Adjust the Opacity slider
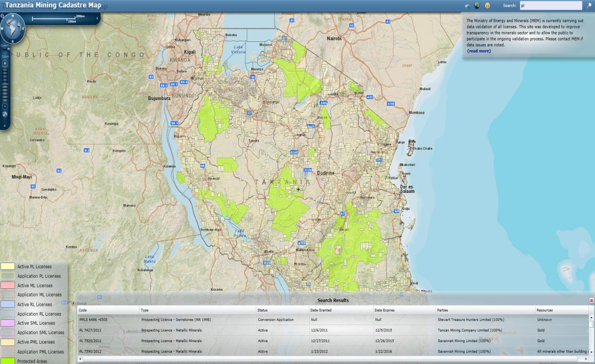Viewport: 595px width, 364px height. 5,49
